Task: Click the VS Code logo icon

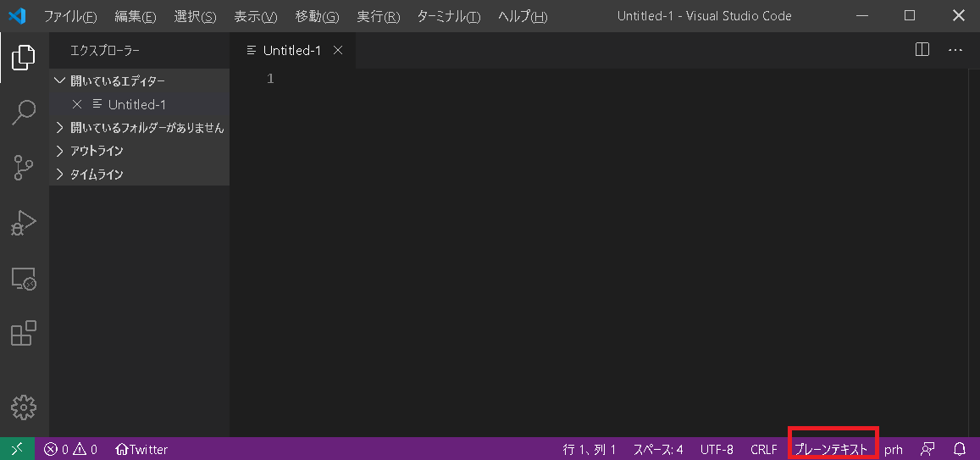Action: click(17, 15)
